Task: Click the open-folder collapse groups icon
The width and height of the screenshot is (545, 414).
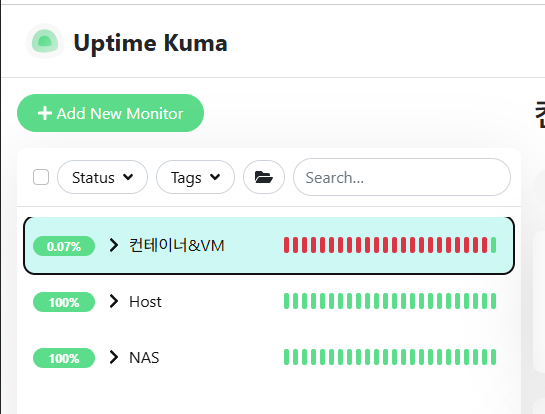Action: (264, 177)
